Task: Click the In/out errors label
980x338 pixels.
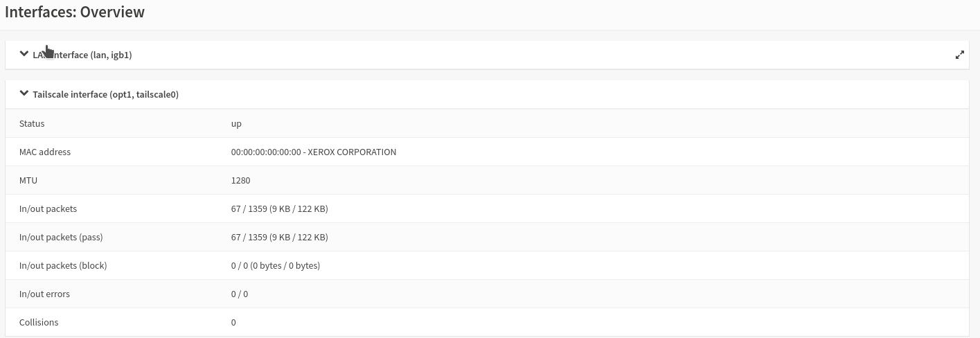Action: pyautogui.click(x=44, y=294)
